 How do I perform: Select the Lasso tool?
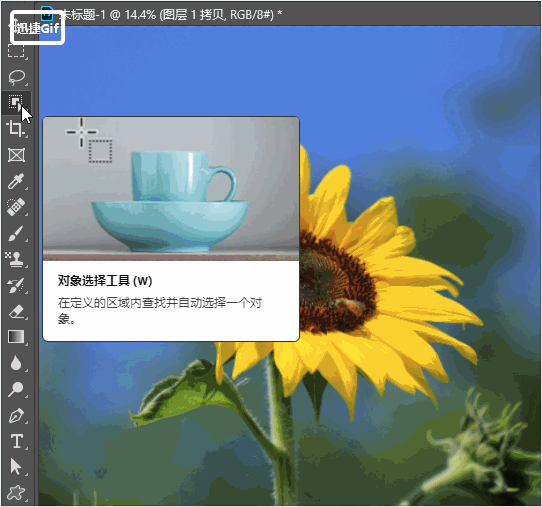16,77
